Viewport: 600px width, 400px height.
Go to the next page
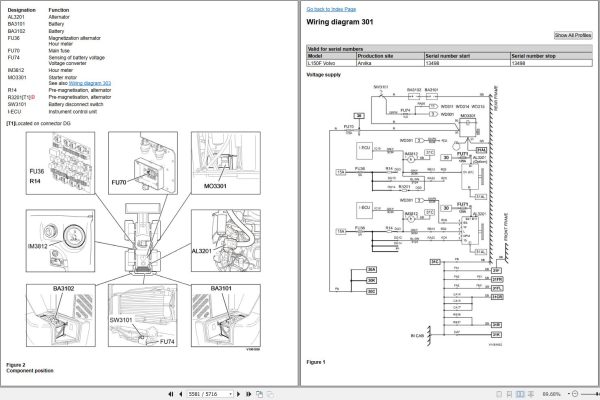[239, 394]
